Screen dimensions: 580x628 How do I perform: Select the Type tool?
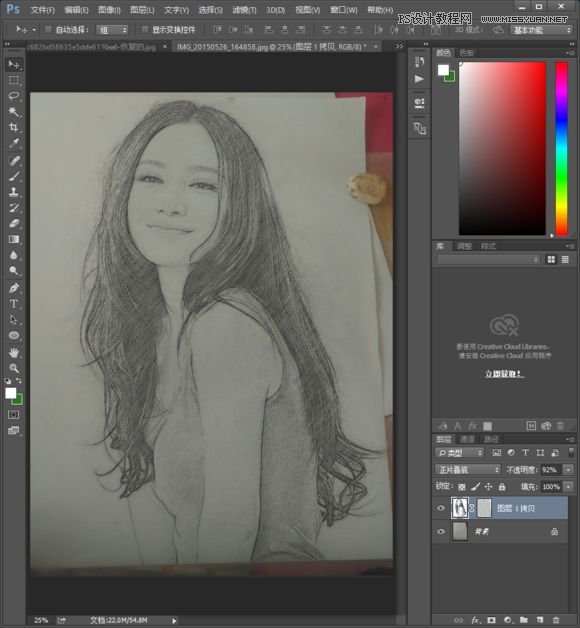coord(14,304)
